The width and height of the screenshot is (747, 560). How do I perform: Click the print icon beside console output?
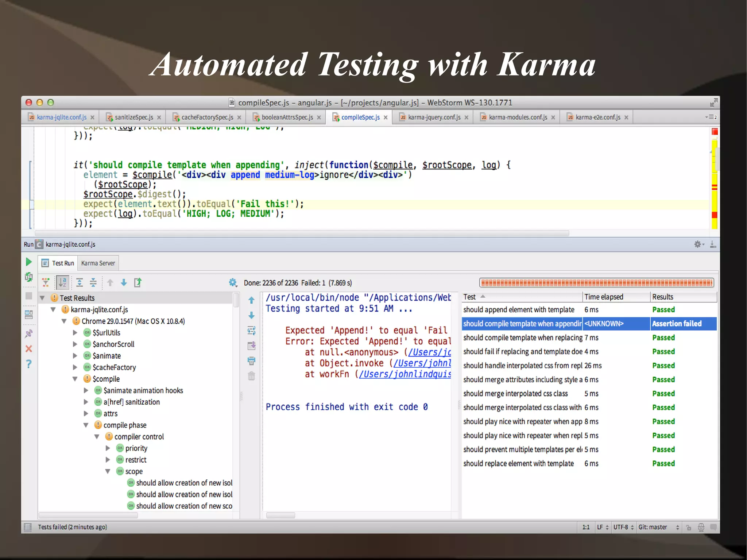(x=251, y=361)
